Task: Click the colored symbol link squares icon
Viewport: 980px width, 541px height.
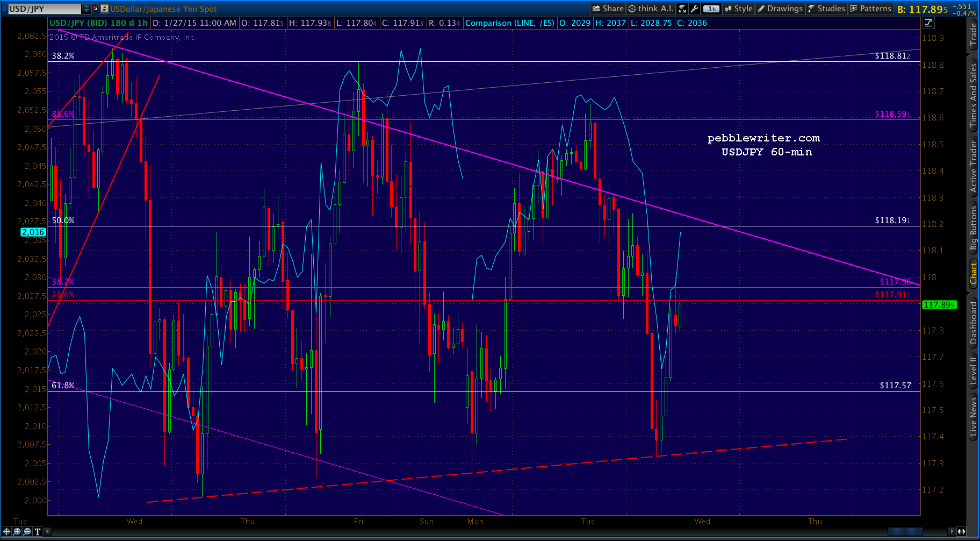Action: point(96,9)
